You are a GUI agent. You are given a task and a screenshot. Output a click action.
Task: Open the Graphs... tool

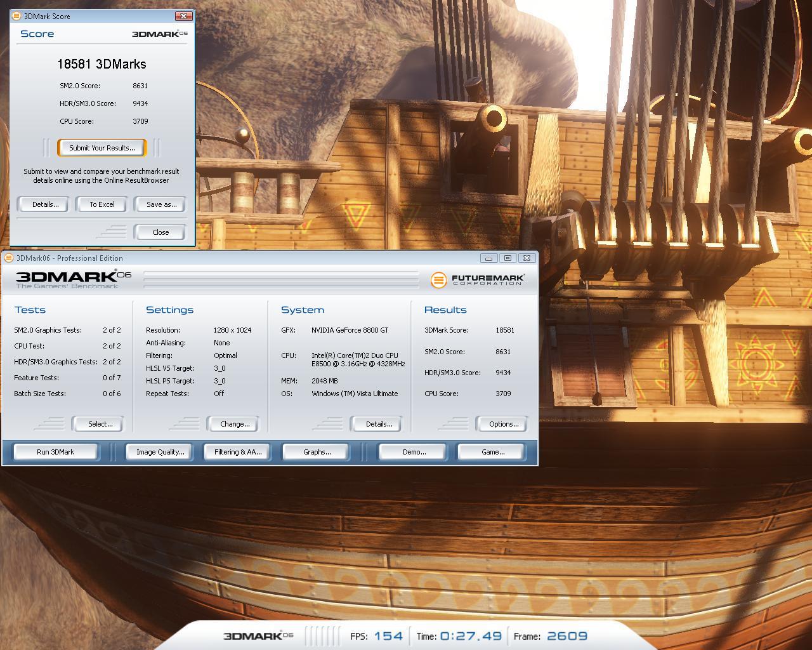tap(317, 452)
